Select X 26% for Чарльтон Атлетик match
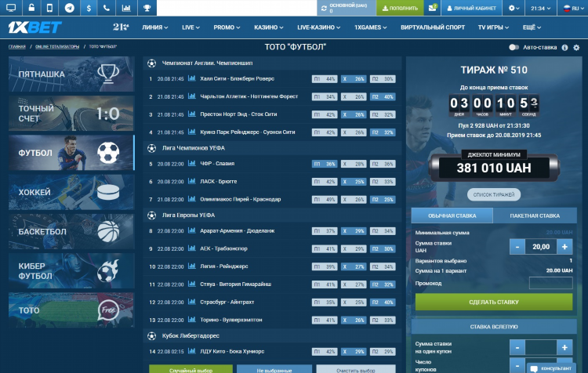Image resolution: width=588 pixels, height=373 pixels. click(354, 96)
